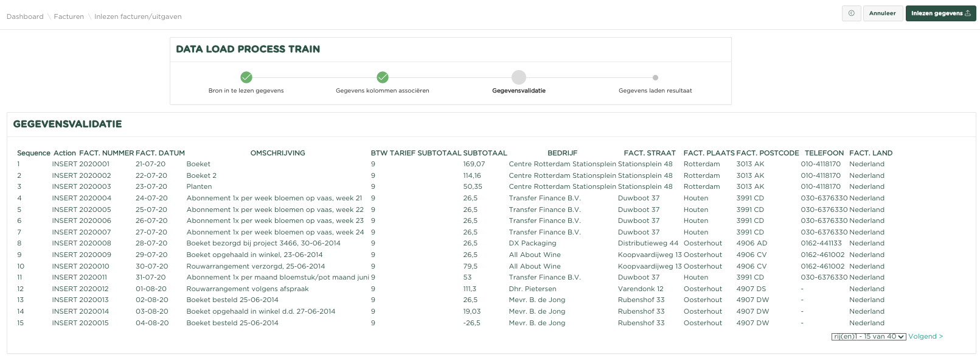Viewport: 980px width, 363px height.
Task: Click green checkmark for Gegevens kolommen associëren
Action: pyautogui.click(x=383, y=77)
